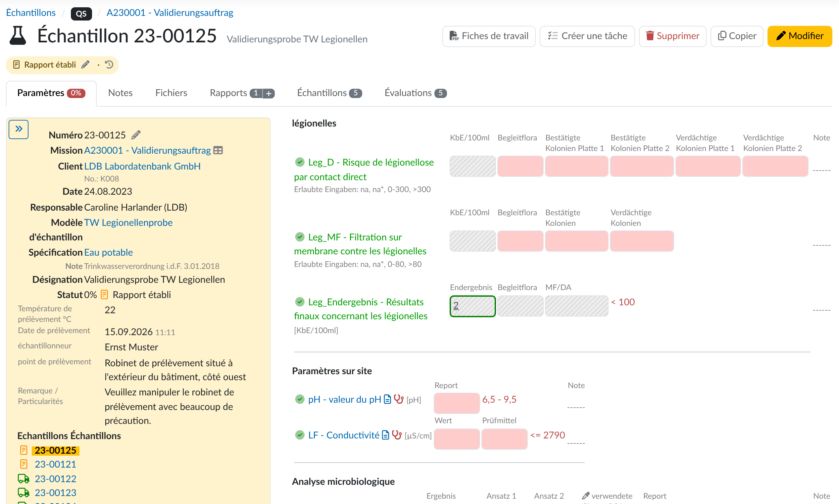The height and width of the screenshot is (504, 839).
Task: Open the Rapports tab
Action: click(x=228, y=93)
